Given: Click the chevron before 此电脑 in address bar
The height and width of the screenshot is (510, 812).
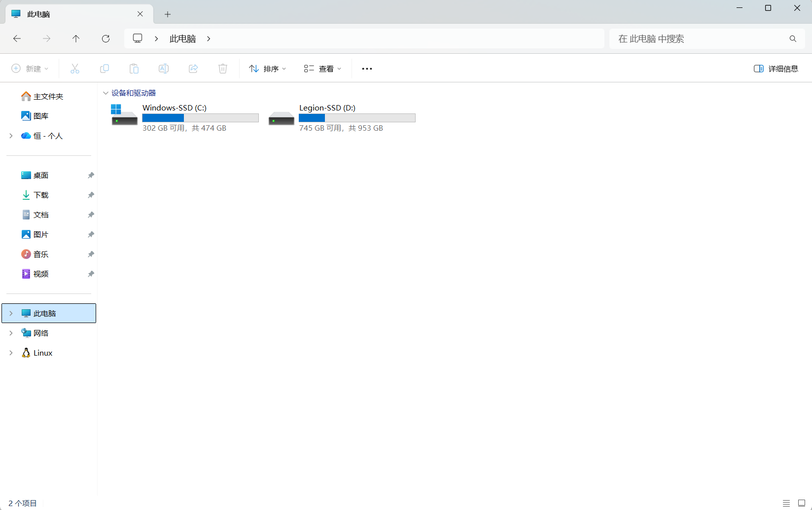Looking at the screenshot, I should [156, 38].
